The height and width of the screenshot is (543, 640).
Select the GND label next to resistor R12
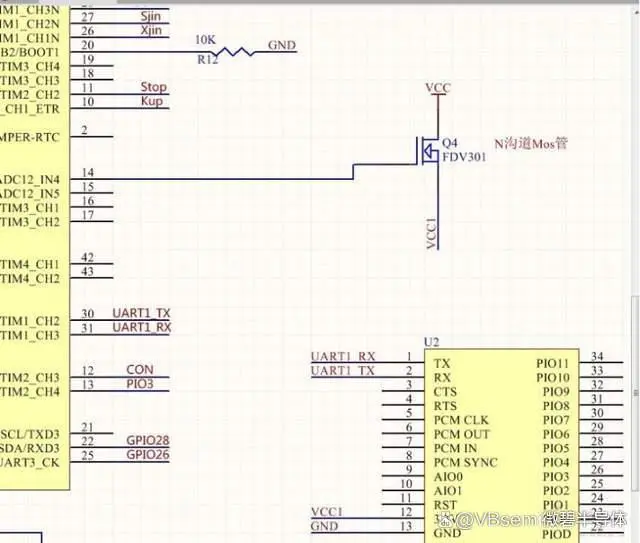pyautogui.click(x=282, y=45)
